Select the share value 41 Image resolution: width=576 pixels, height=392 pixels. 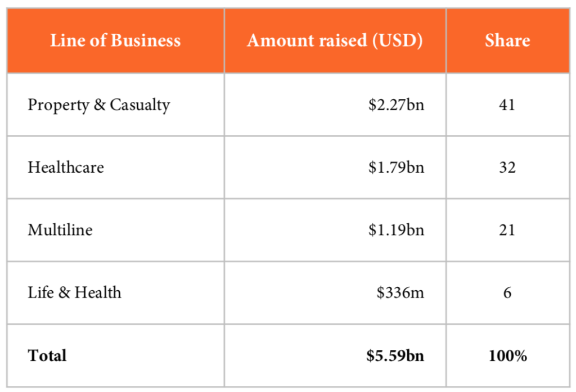507,105
